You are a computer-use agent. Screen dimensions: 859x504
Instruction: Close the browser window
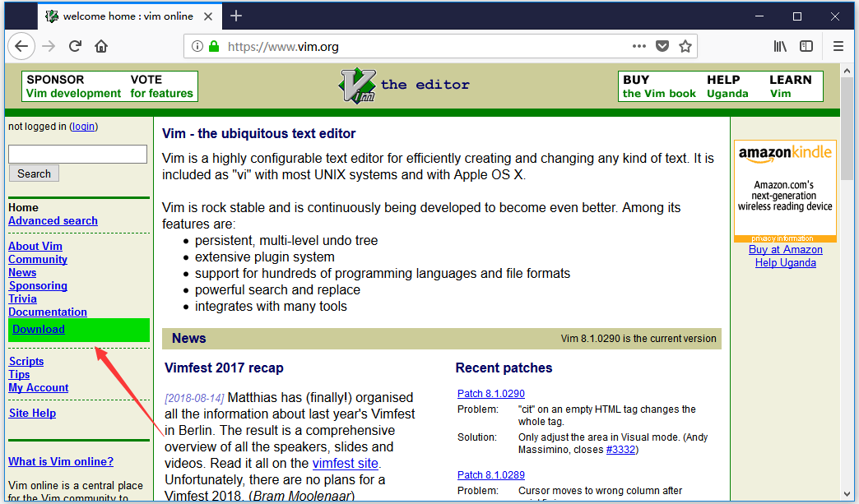835,16
